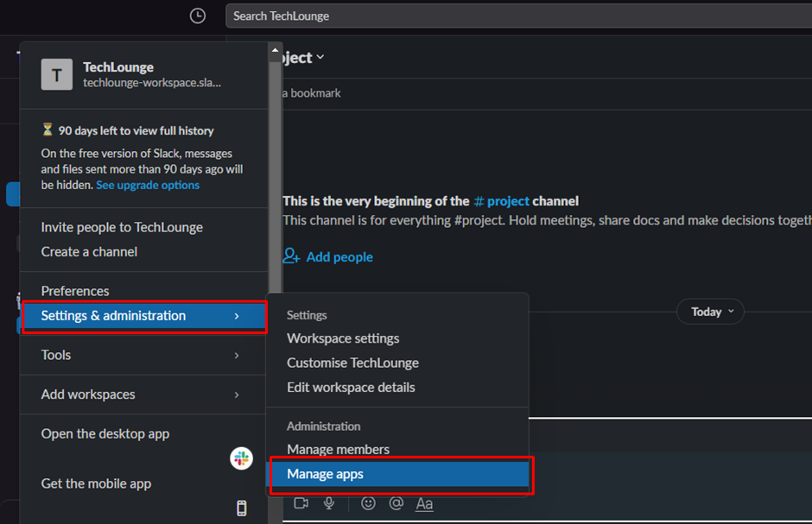Open the Today date dropdown

(710, 312)
